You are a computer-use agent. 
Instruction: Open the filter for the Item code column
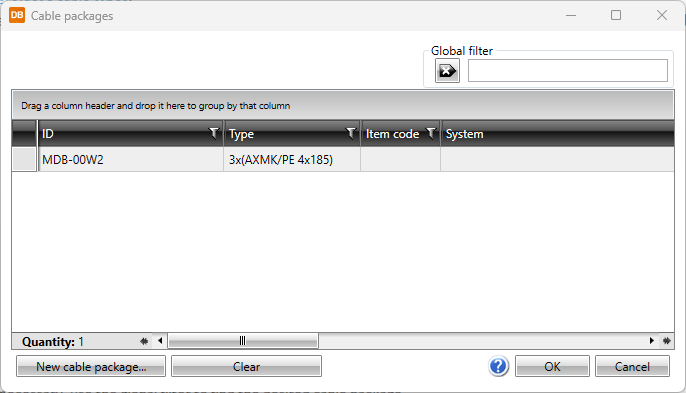431,133
